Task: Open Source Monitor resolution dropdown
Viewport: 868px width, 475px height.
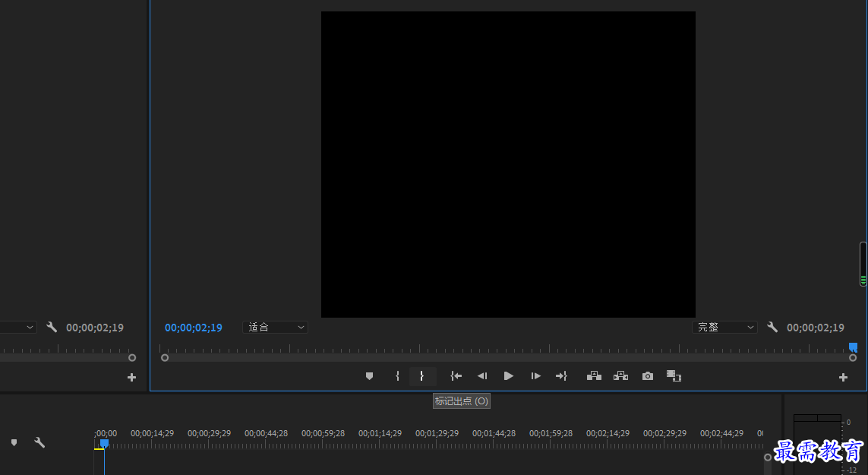Action: (x=18, y=327)
